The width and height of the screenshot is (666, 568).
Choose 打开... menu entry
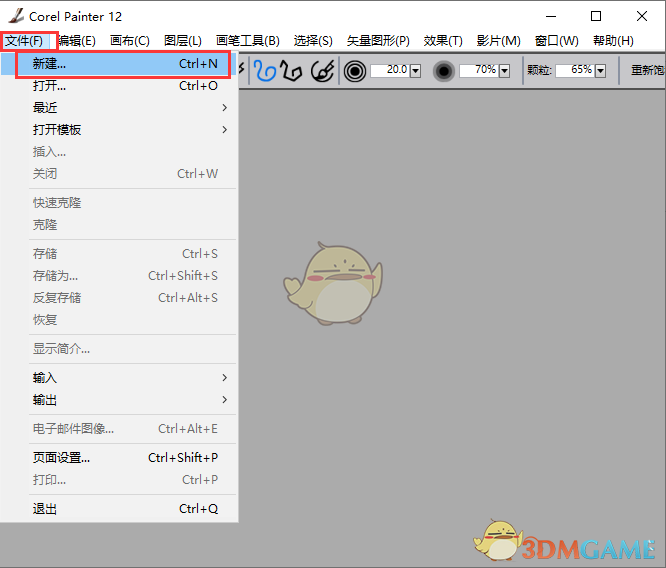(119, 86)
